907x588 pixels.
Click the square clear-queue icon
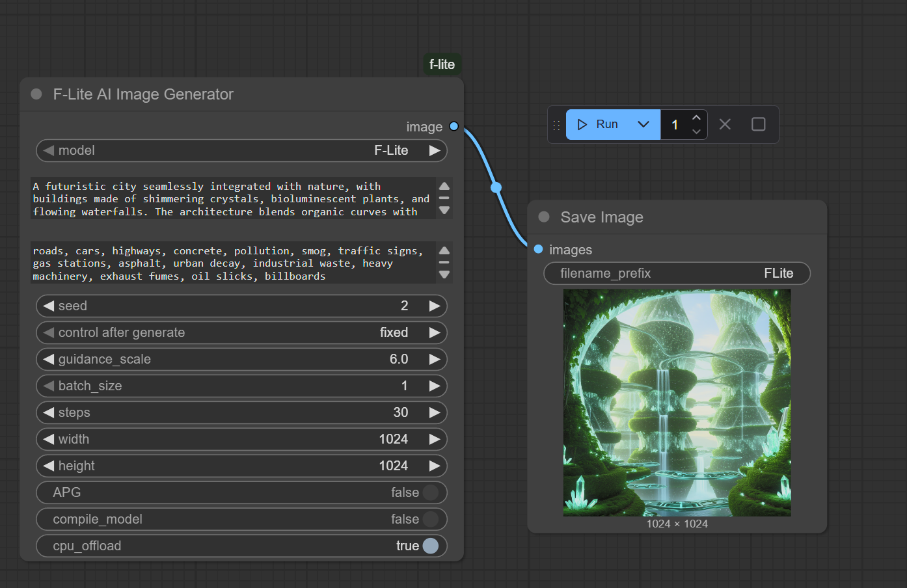pos(759,124)
